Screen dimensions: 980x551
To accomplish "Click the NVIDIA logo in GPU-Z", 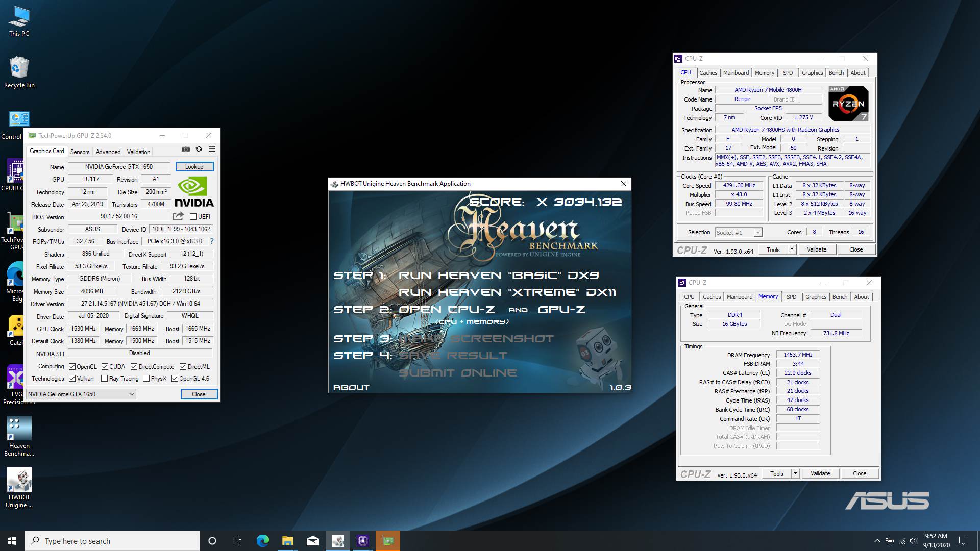I will [x=194, y=192].
